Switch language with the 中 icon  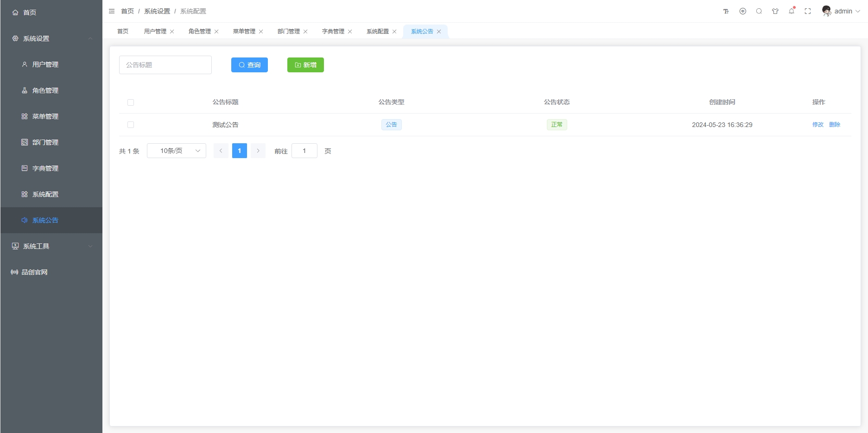[743, 12]
